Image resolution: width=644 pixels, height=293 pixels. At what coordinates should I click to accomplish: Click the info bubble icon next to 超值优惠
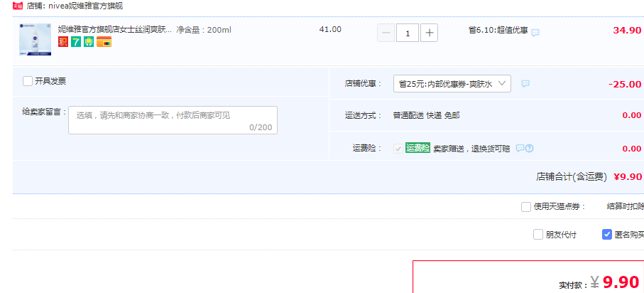pyautogui.click(x=535, y=33)
